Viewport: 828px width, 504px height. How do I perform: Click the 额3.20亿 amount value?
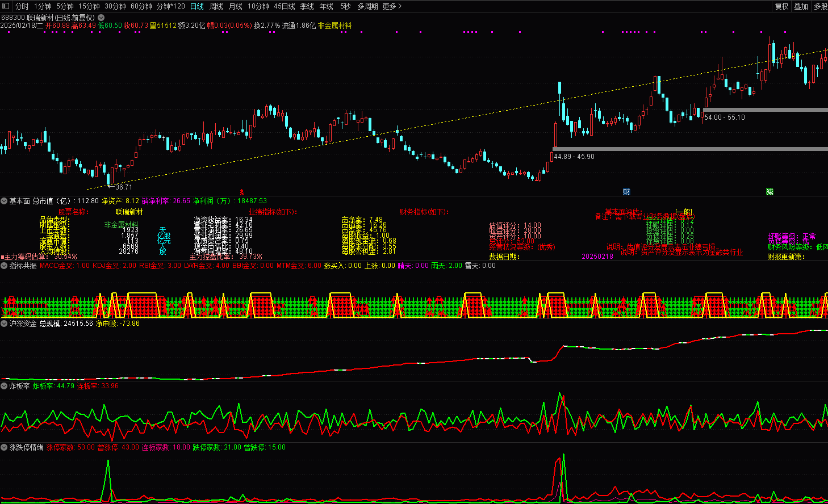pyautogui.click(x=192, y=26)
